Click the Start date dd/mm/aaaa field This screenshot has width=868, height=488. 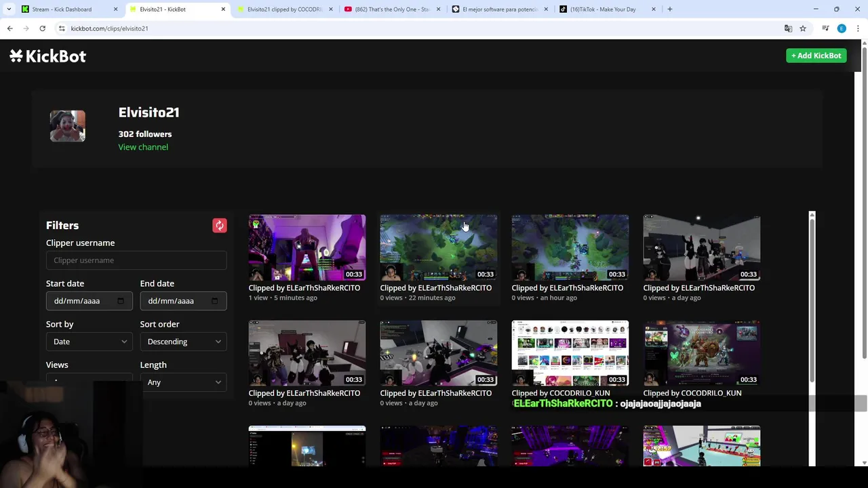(89, 301)
